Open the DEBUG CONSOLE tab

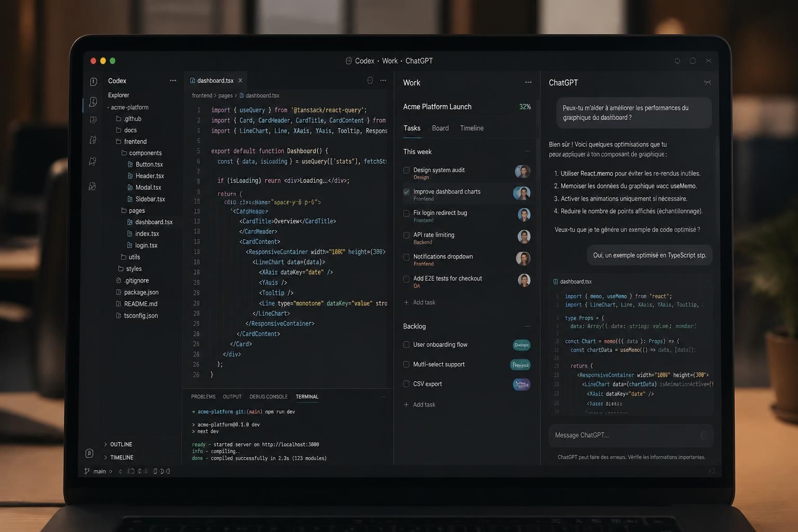point(269,397)
